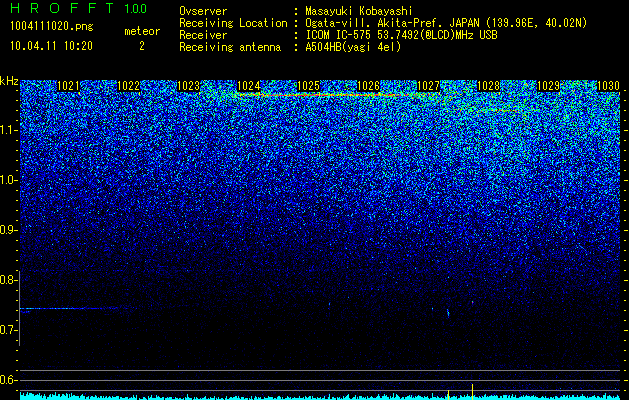Click the 1023 time marker

click(x=189, y=86)
